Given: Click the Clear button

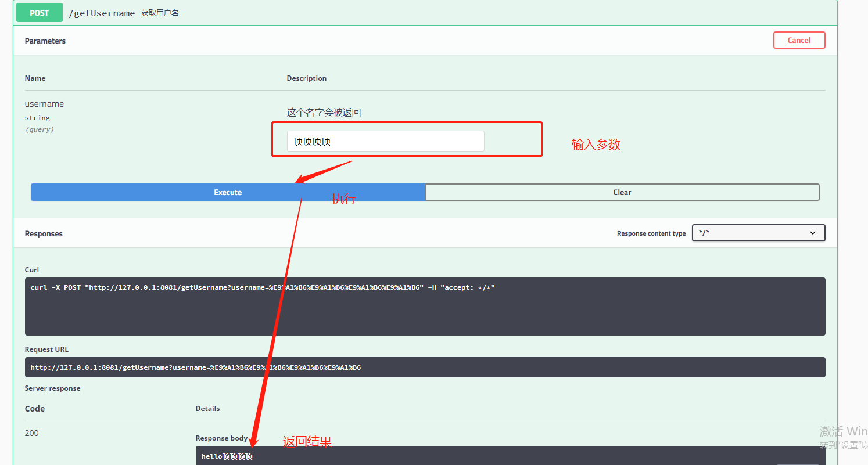Looking at the screenshot, I should 622,192.
